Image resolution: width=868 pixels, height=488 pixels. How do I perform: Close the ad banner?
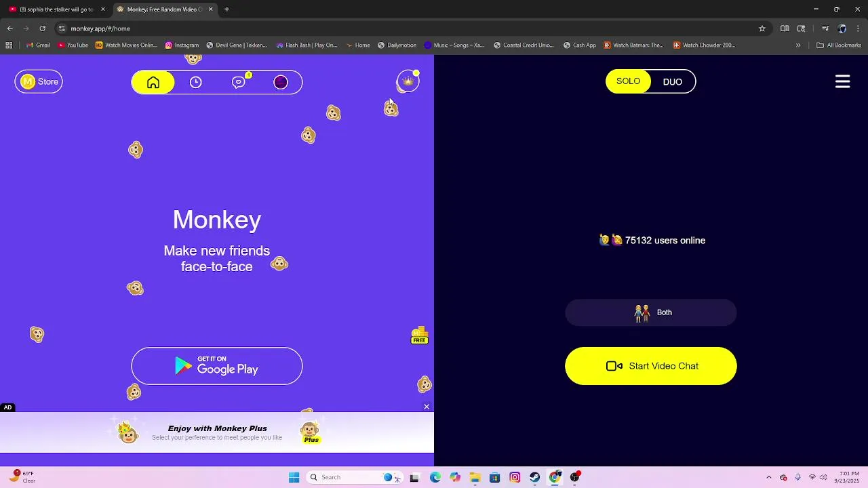427,407
